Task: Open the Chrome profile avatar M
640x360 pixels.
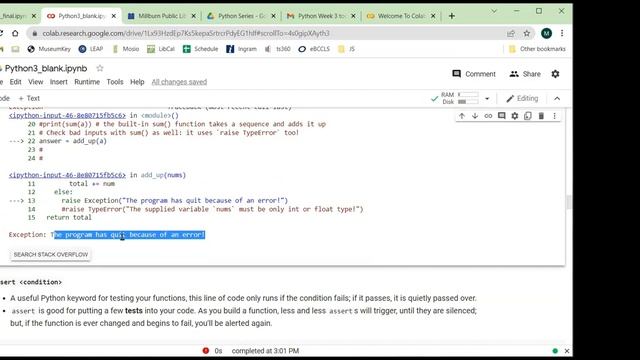Action: click(x=546, y=33)
